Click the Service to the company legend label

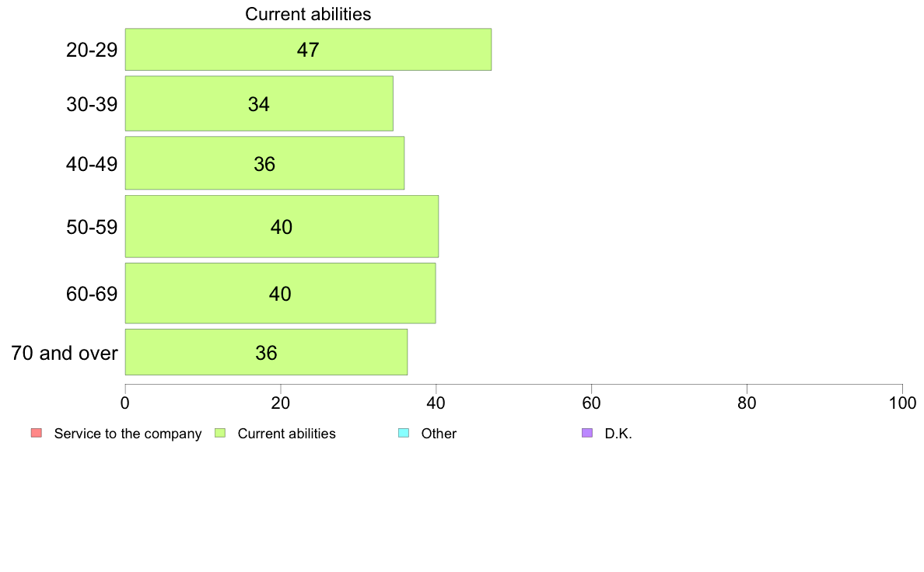click(x=128, y=434)
